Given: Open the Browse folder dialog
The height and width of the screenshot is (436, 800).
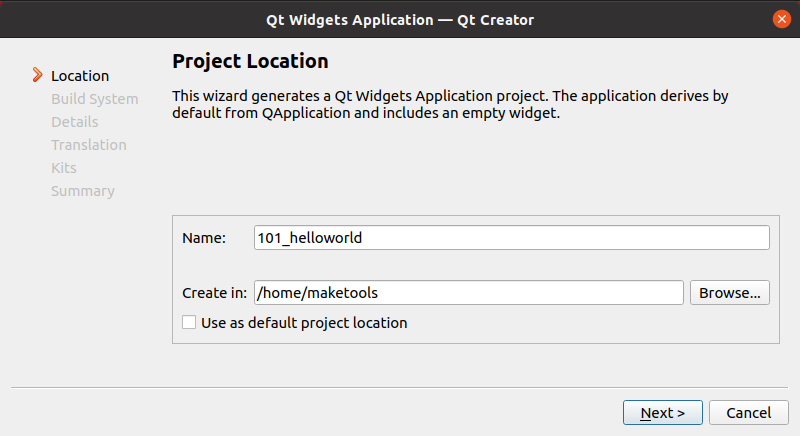Looking at the screenshot, I should (x=730, y=293).
